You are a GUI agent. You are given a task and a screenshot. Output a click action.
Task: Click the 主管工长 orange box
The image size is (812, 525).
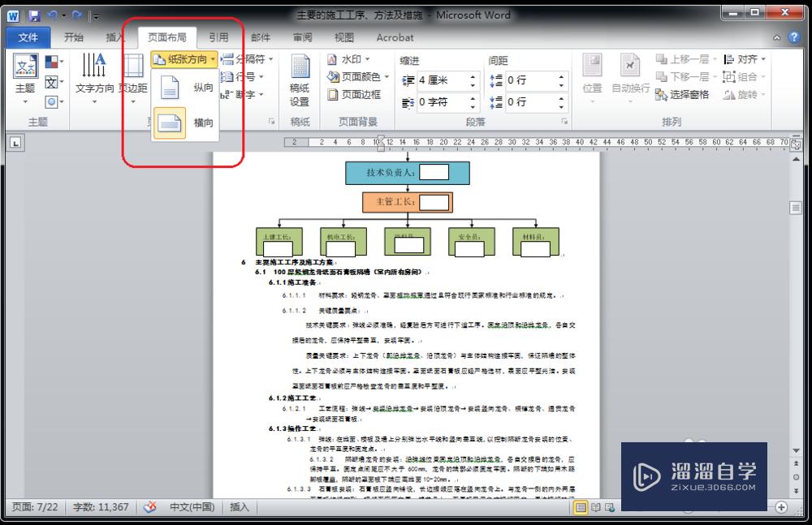coord(408,202)
